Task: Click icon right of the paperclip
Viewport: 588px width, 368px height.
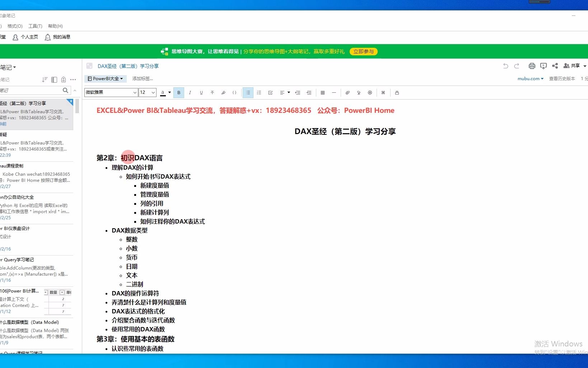Action: [359, 93]
